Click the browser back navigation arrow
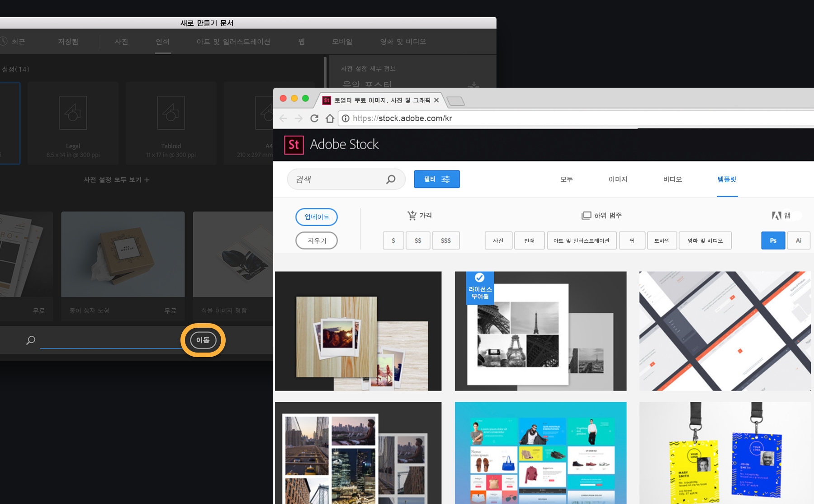The width and height of the screenshot is (814, 504). [283, 118]
